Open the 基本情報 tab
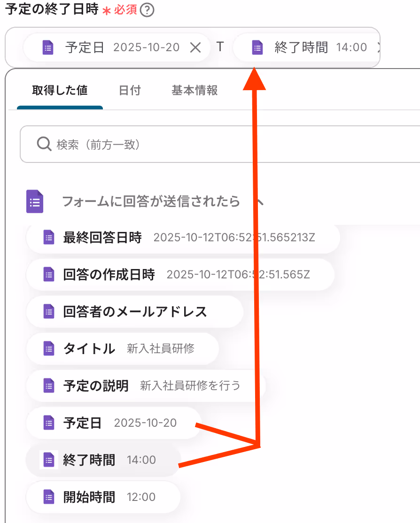Image resolution: width=420 pixels, height=523 pixels. pos(194,91)
